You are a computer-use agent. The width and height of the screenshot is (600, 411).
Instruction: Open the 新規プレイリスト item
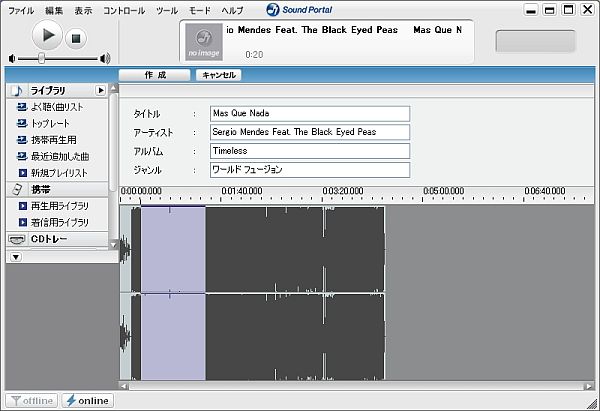coord(57,173)
